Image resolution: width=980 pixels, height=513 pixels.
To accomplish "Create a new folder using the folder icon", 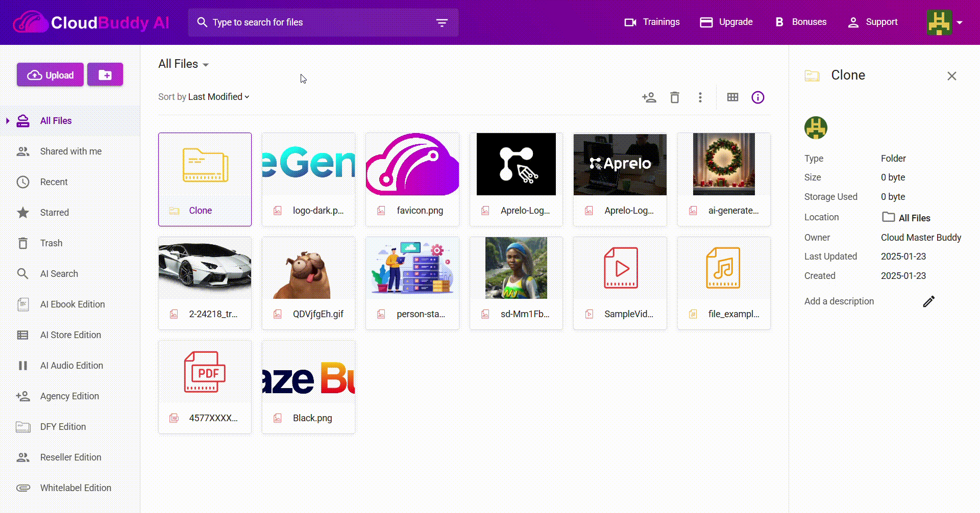I will click(x=105, y=74).
